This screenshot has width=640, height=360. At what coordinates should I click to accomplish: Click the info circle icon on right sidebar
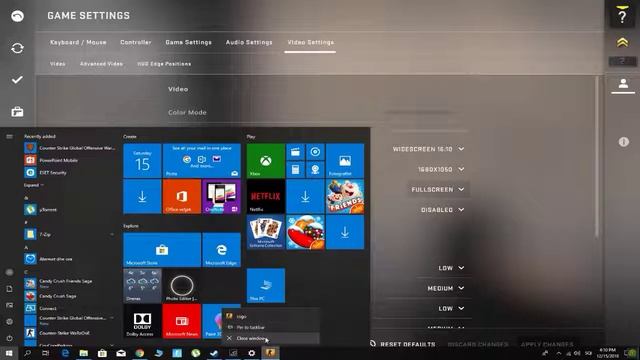click(x=623, y=142)
